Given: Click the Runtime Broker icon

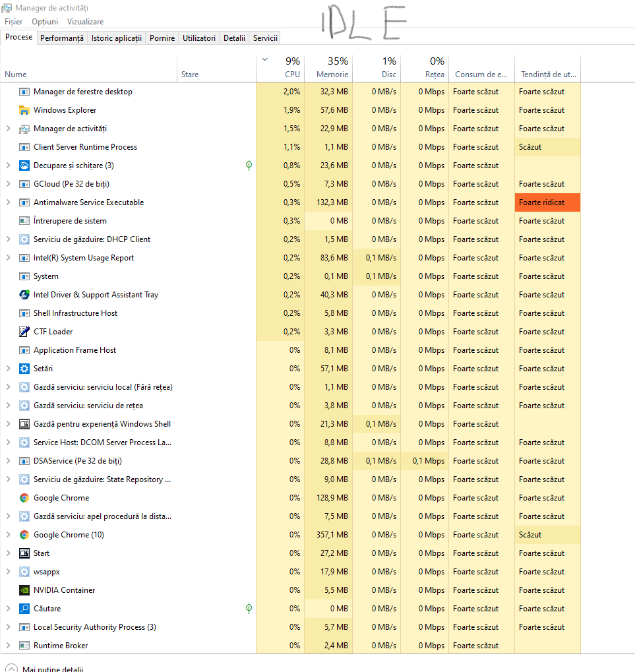Looking at the screenshot, I should [x=24, y=646].
